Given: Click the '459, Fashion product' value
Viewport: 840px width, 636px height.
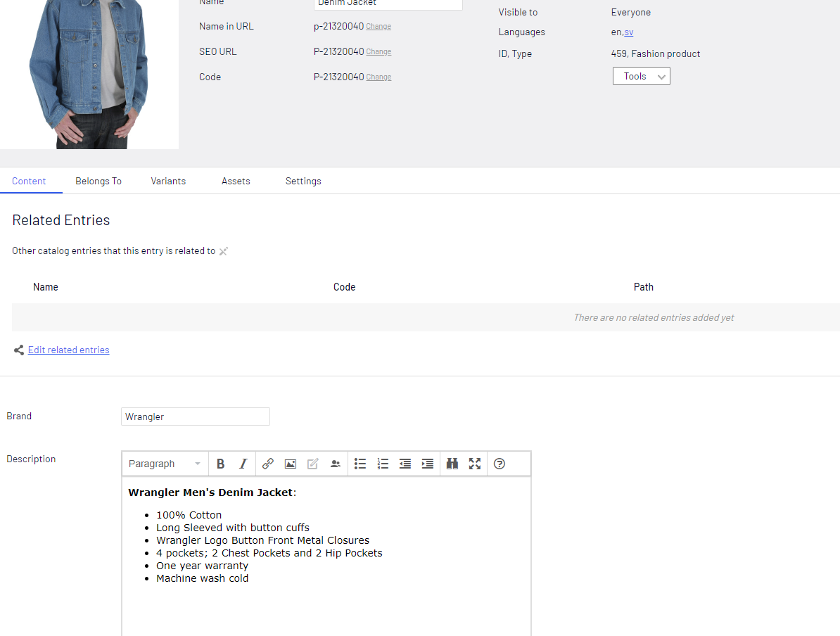Looking at the screenshot, I should [x=656, y=53].
